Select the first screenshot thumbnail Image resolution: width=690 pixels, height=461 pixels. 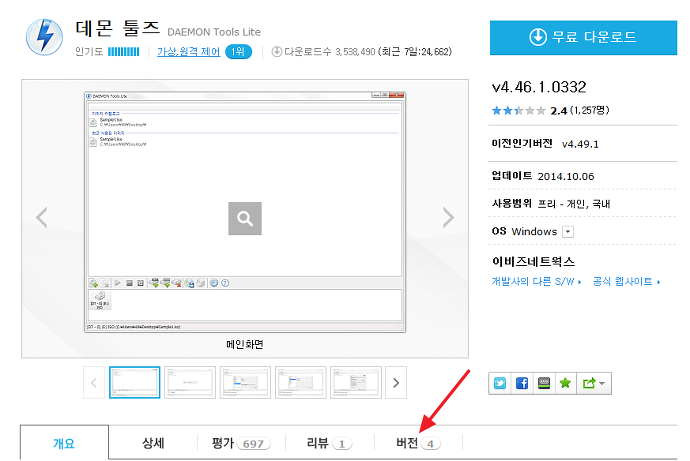(135, 382)
